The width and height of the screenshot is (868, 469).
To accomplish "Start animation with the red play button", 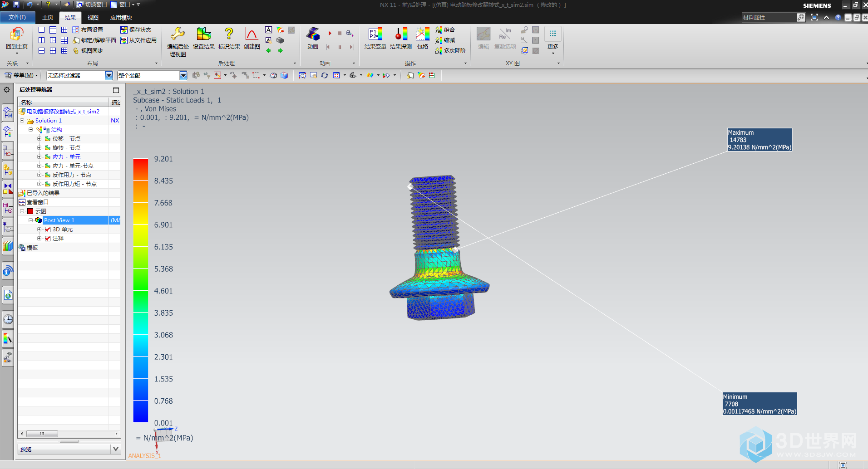I will 330,33.
